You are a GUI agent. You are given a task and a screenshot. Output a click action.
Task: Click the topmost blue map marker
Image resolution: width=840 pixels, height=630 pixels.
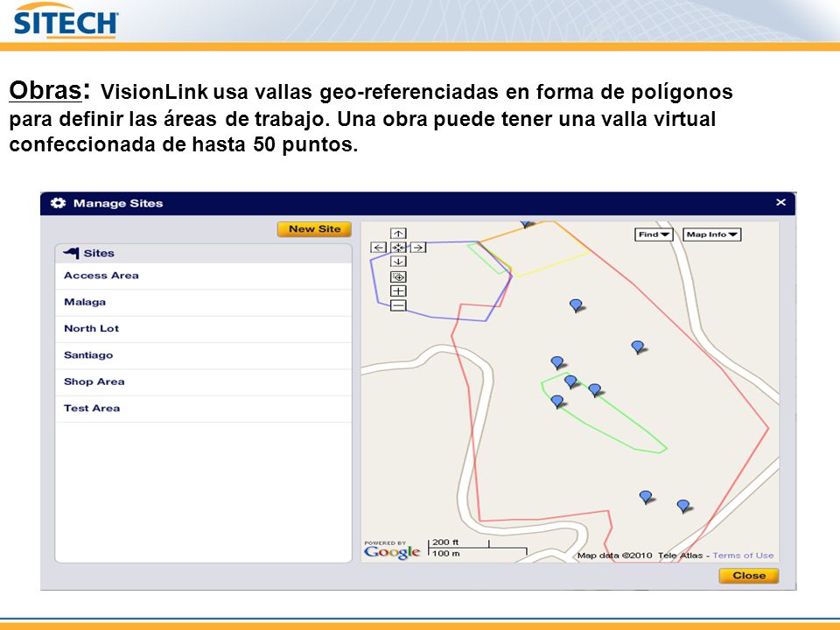point(526,224)
